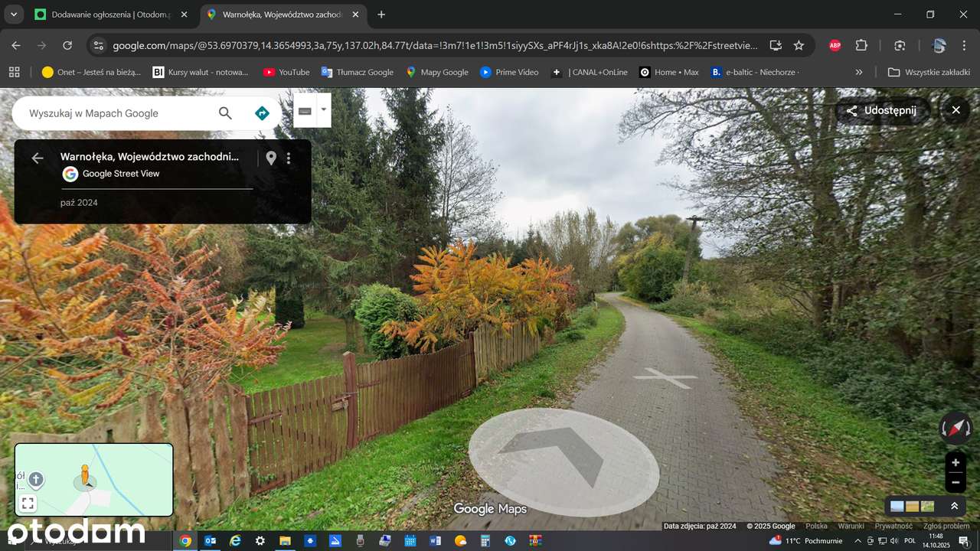
Task: Open Calculator from the taskbar
Action: click(x=485, y=540)
